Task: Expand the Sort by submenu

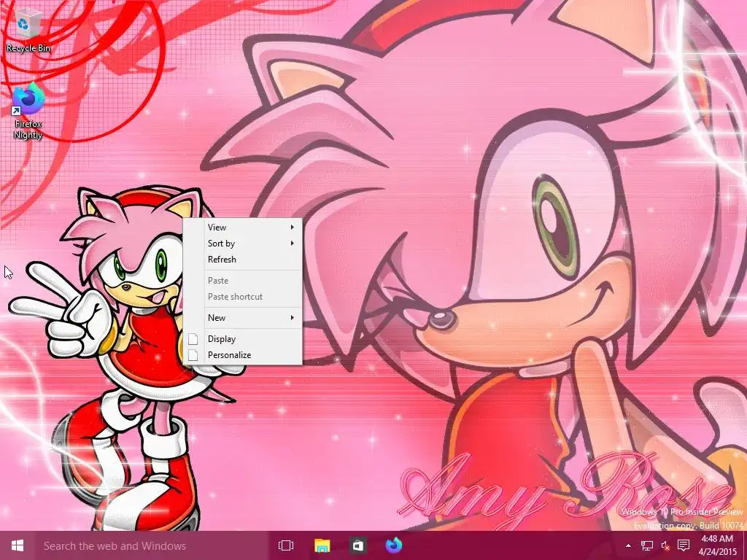Action: pos(243,244)
